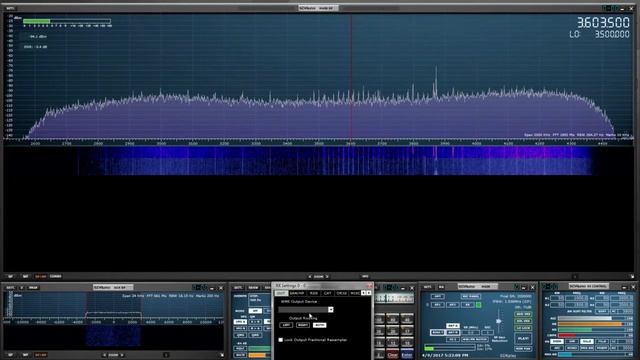Screen dimensions: 640x360
Task: Select COMBO display mode in main spectrum
Action: tap(56, 276)
